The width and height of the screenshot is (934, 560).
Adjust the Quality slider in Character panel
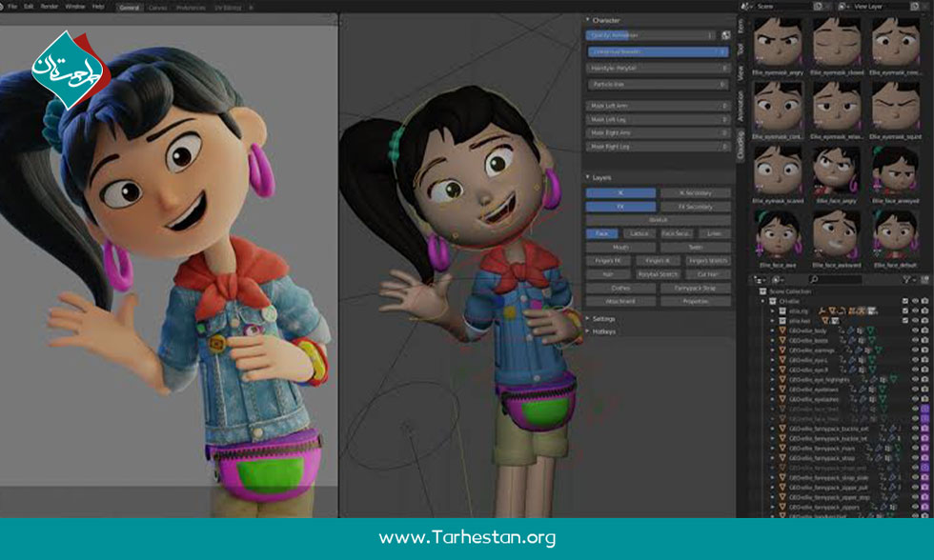[650, 35]
